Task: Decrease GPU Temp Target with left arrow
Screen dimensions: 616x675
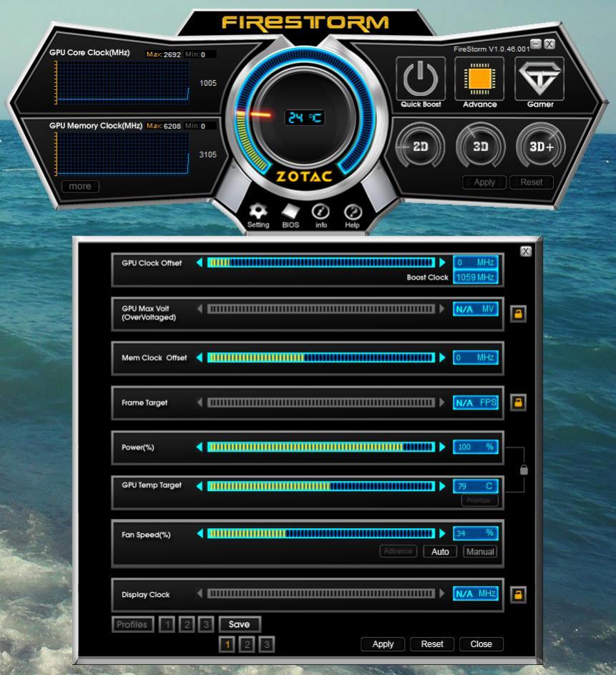Action: point(199,486)
